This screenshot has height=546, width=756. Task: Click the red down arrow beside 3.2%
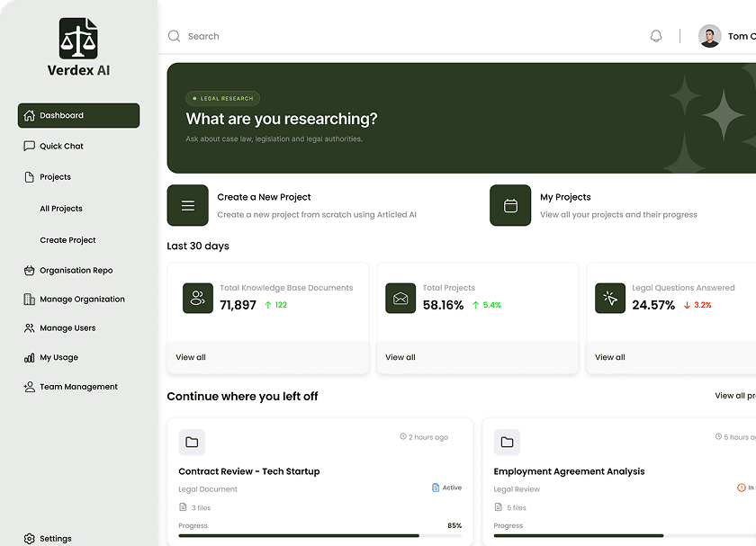687,305
